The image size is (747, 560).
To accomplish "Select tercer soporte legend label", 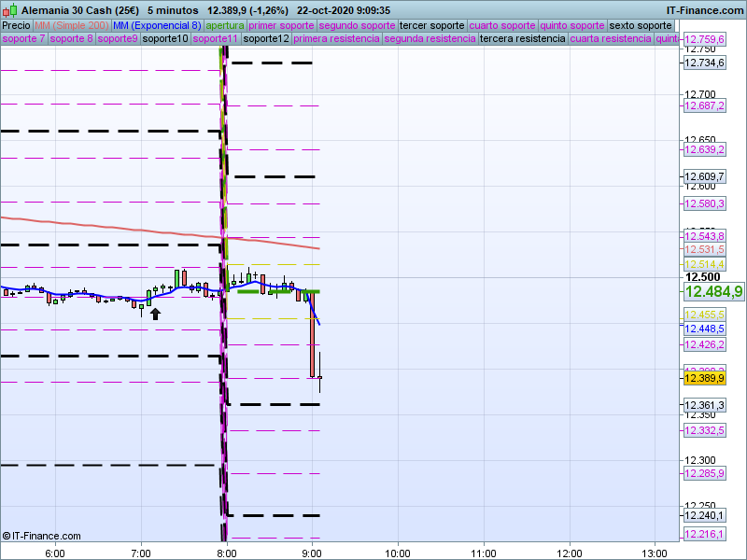I will [431, 26].
